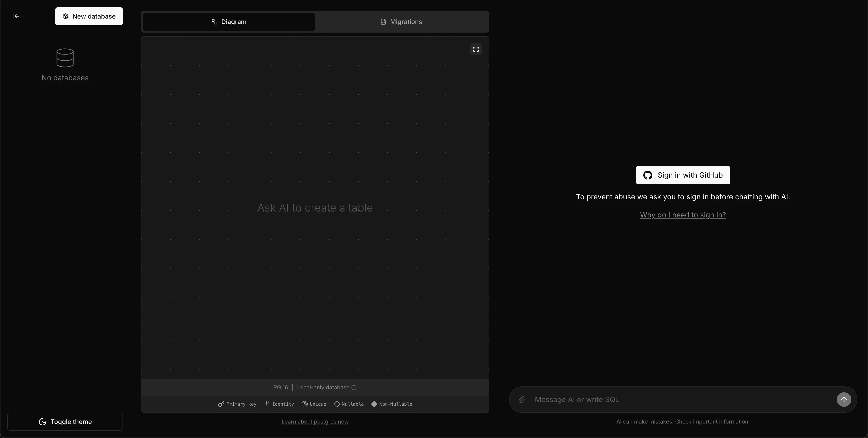Click the PG 16 version label

click(x=280, y=388)
